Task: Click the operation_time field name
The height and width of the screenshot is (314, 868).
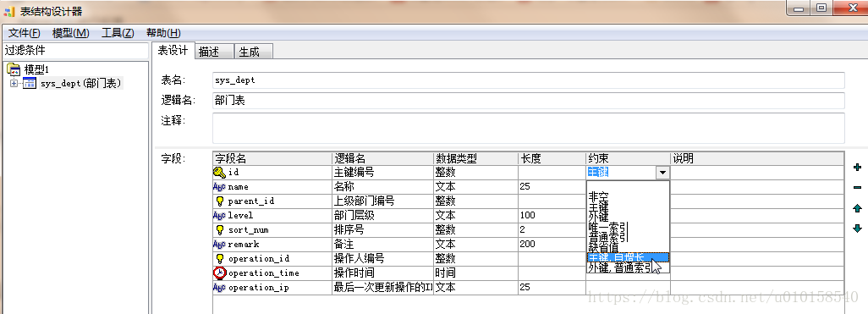Action: tap(264, 273)
